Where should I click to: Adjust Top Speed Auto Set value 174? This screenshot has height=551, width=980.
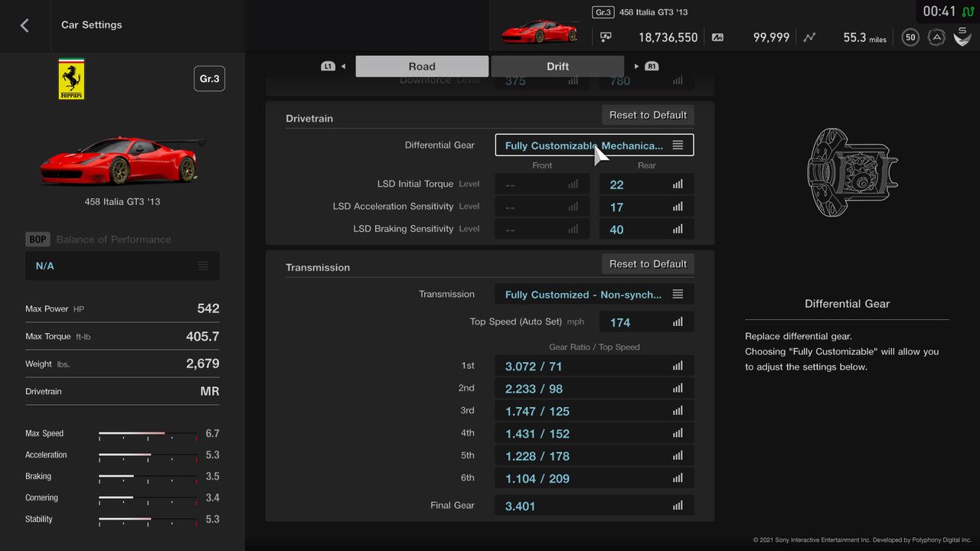coord(646,322)
